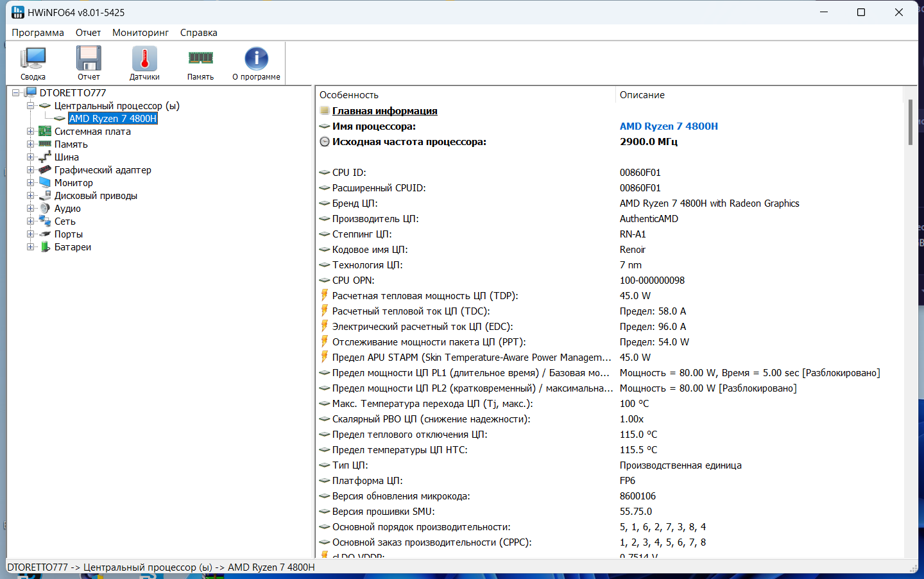Click the details panel vertical scrollbar thumb
This screenshot has height=579, width=924.
(x=910, y=122)
